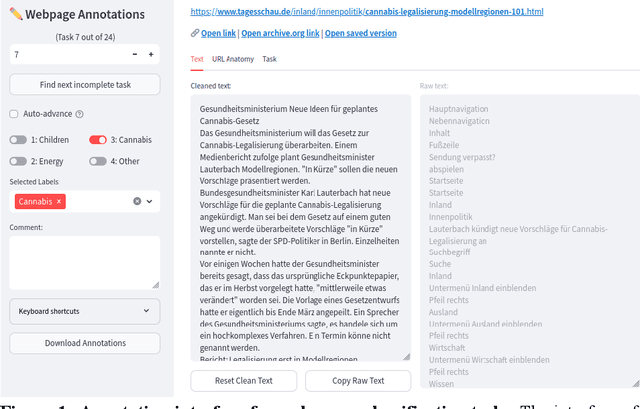Open the tagesschau.de article URL link
The image size is (640, 409).
point(366,11)
